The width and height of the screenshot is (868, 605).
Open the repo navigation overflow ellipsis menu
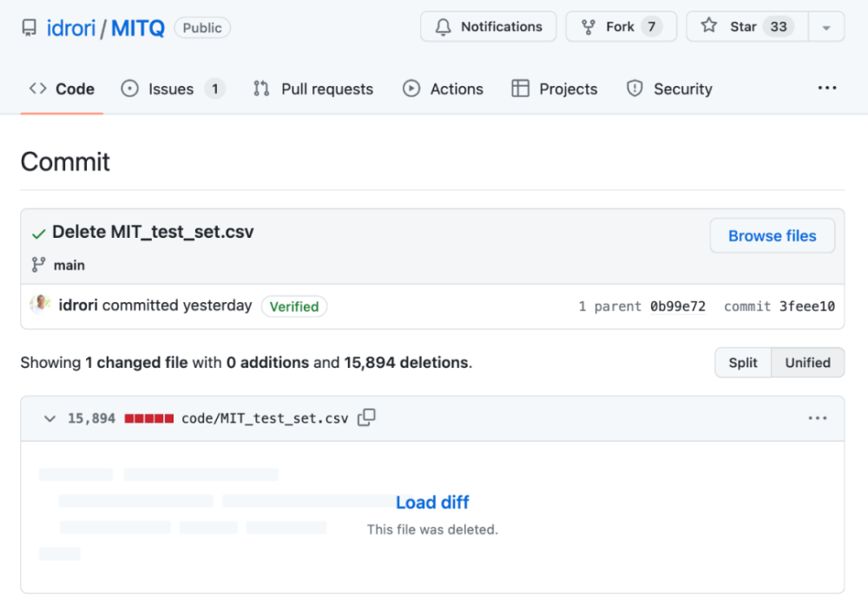coord(827,88)
